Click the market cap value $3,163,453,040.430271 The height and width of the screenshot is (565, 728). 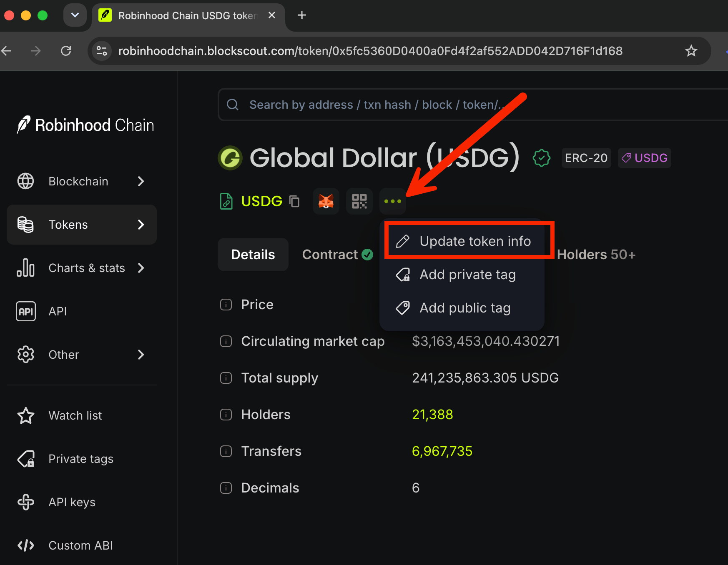click(x=486, y=341)
